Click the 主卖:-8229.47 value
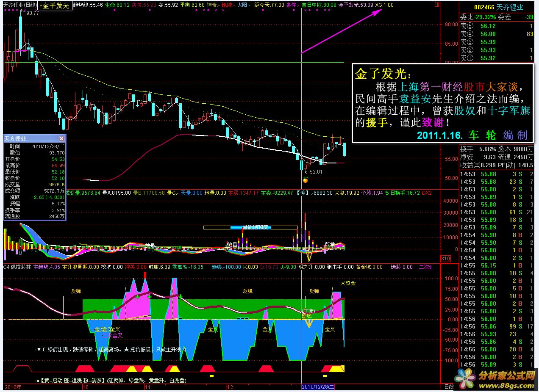 (277, 193)
